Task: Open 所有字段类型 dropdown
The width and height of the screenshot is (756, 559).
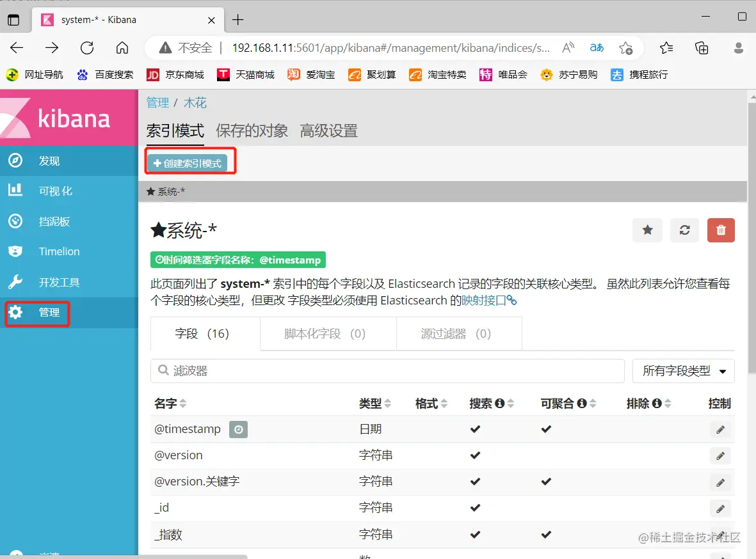Action: pyautogui.click(x=683, y=370)
